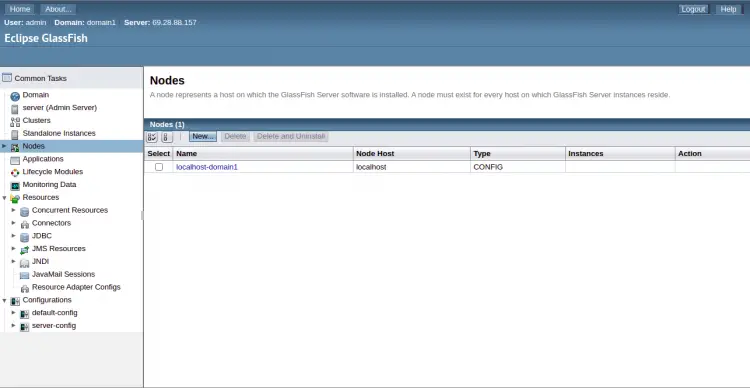Click the Common Tasks panel icon
This screenshot has width=750, height=388.
tap(7, 78)
